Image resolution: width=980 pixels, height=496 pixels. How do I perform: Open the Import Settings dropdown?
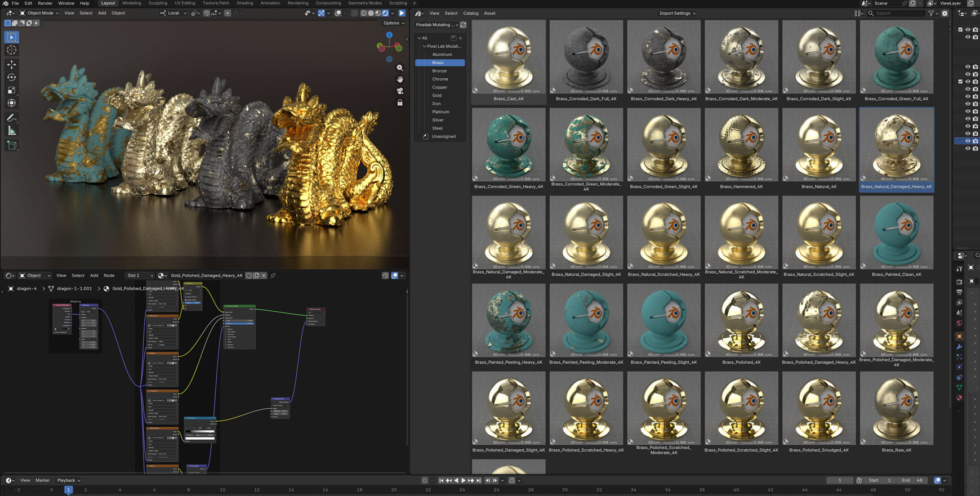[678, 13]
